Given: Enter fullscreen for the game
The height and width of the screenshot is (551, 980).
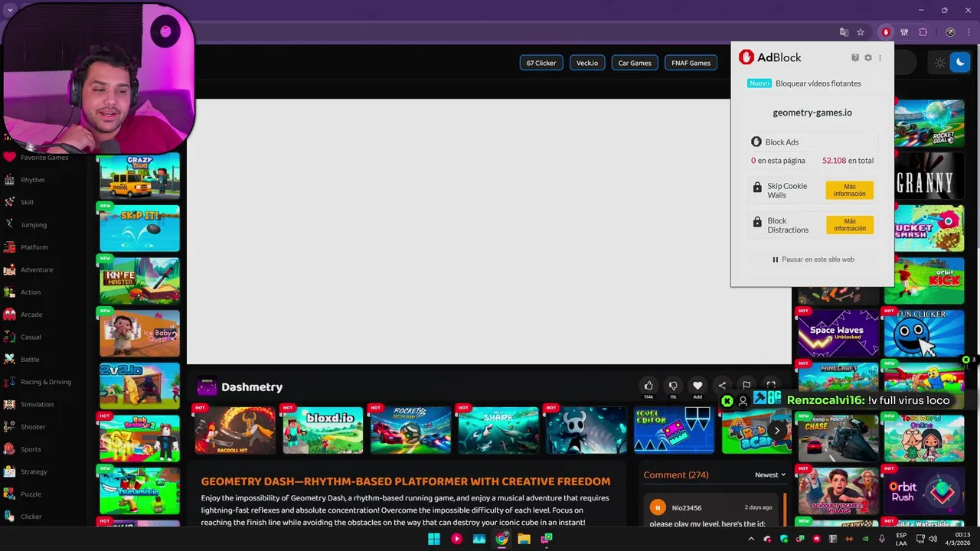Looking at the screenshot, I should [x=771, y=386].
